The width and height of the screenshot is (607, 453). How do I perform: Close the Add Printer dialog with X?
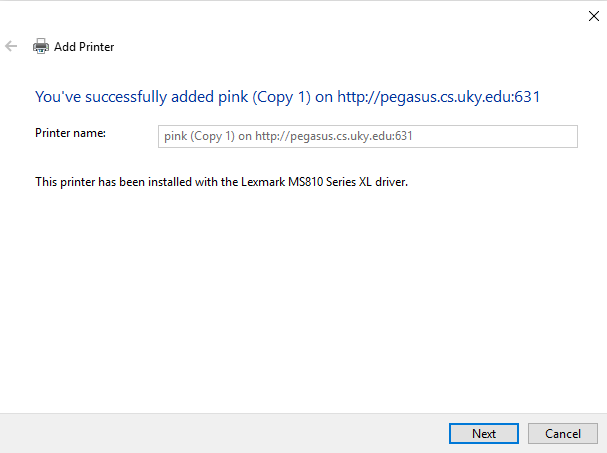[593, 16]
